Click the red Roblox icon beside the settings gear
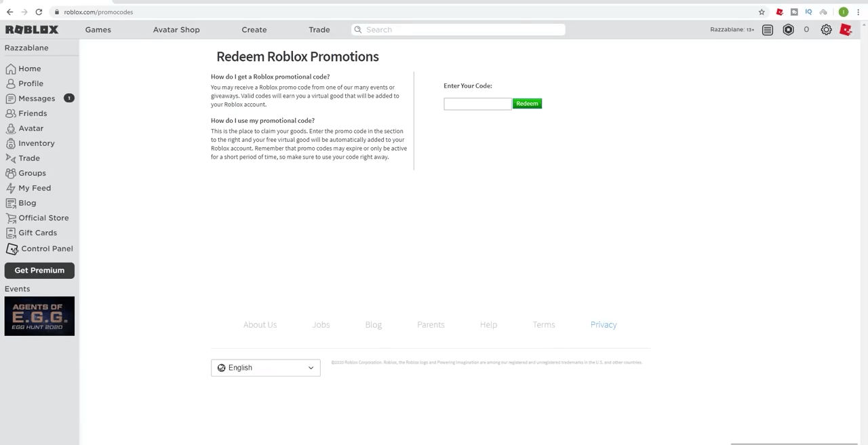 (x=846, y=29)
